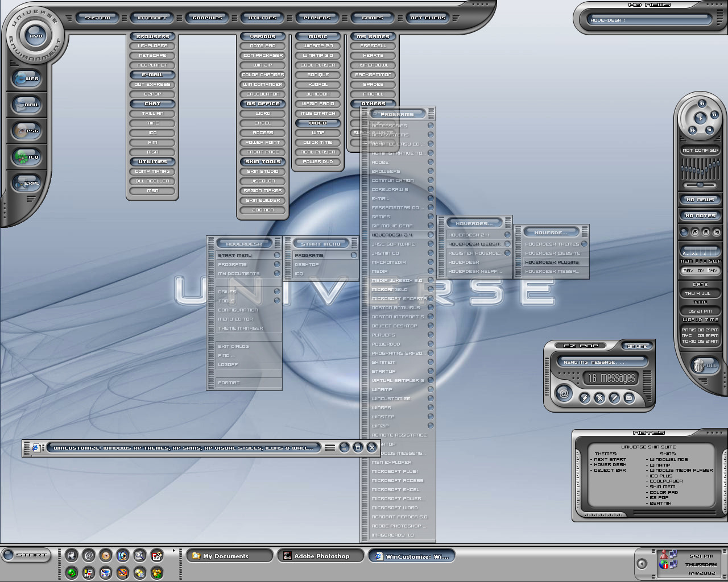This screenshot has height=582, width=728.
Task: Switch to Adobe Photoshop taskbar button
Action: pos(321,556)
